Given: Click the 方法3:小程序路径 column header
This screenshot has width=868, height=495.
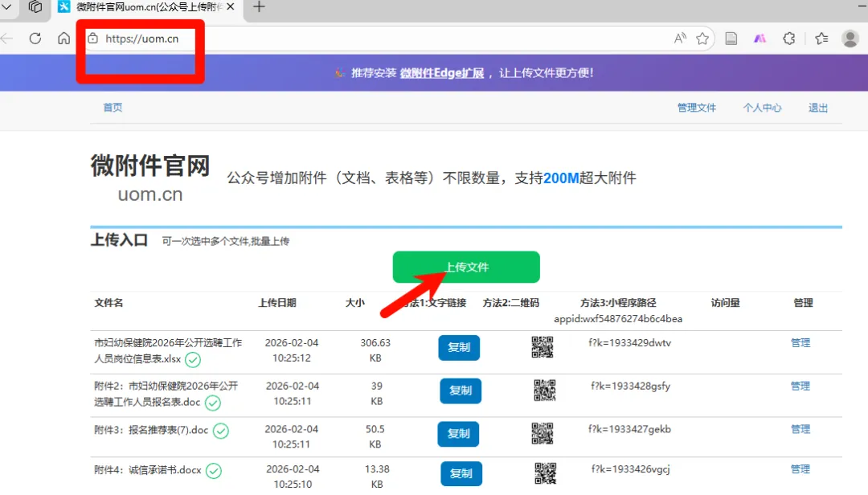Looking at the screenshot, I should pos(618,303).
